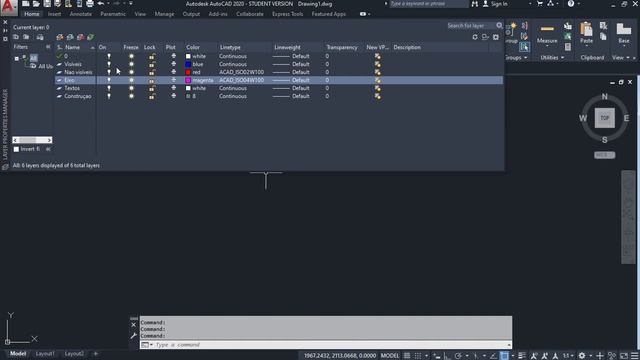Toggle New VP Freeze for Textos layer
Viewport: 640px width, 360px height.
[x=378, y=88]
